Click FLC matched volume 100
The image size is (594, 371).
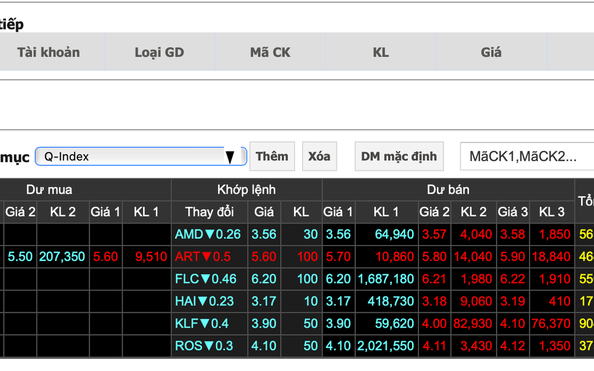(x=301, y=279)
